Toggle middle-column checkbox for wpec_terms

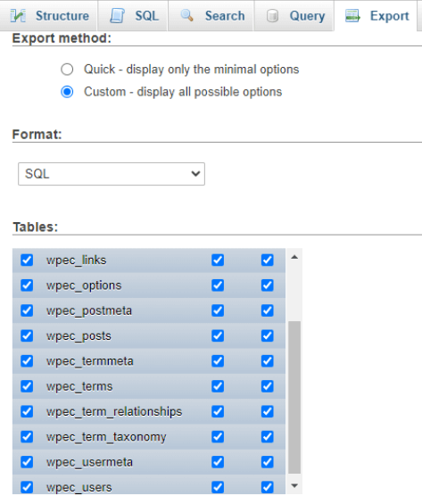(x=218, y=386)
